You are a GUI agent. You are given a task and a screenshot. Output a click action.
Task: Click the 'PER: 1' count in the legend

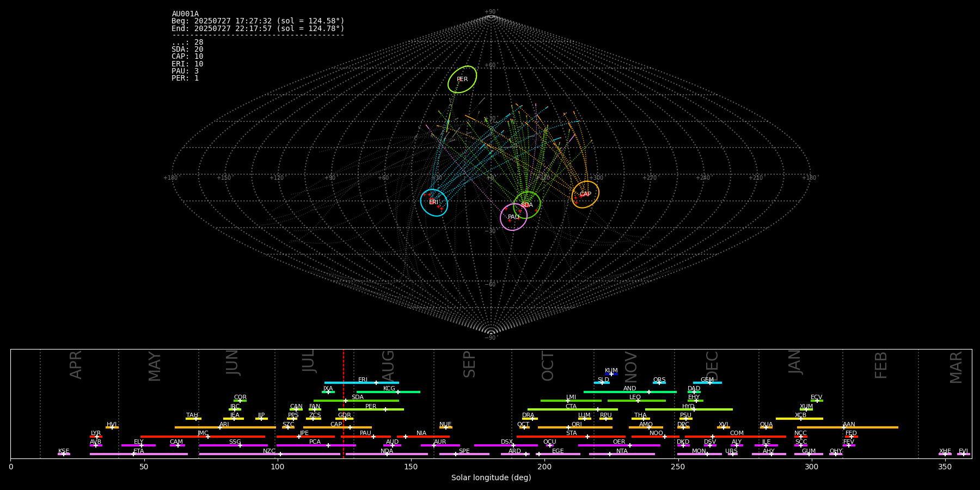click(185, 78)
